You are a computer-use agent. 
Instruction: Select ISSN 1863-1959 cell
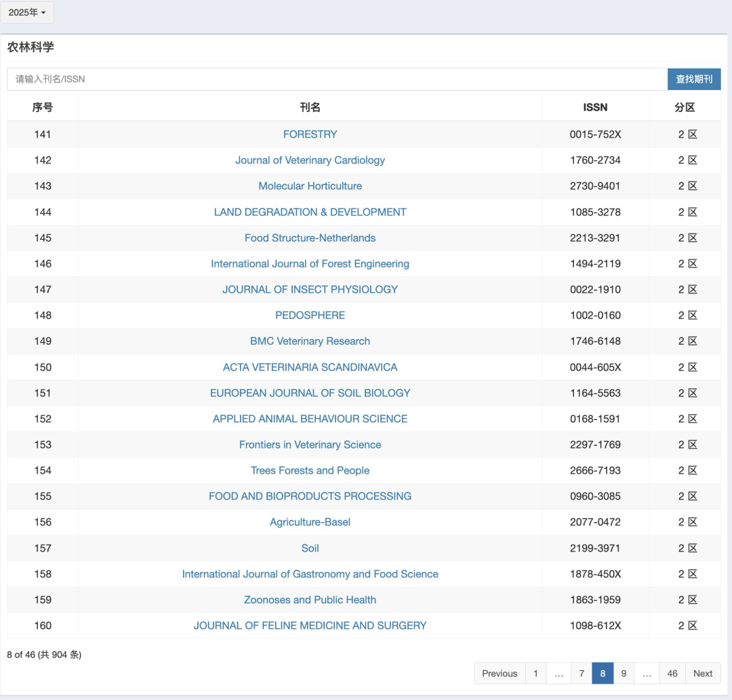click(x=595, y=600)
